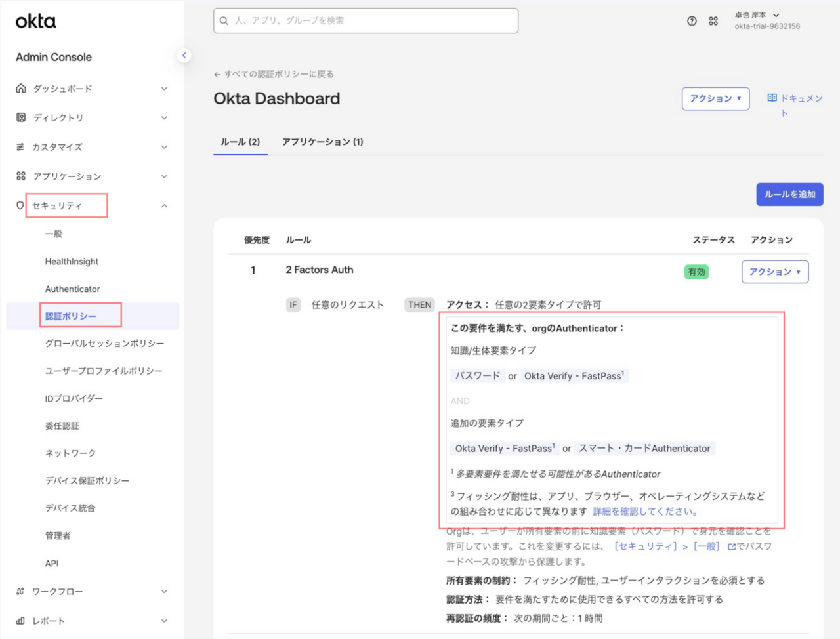Click the 詳細を確認してください link
The image size is (840, 639).
645,512
